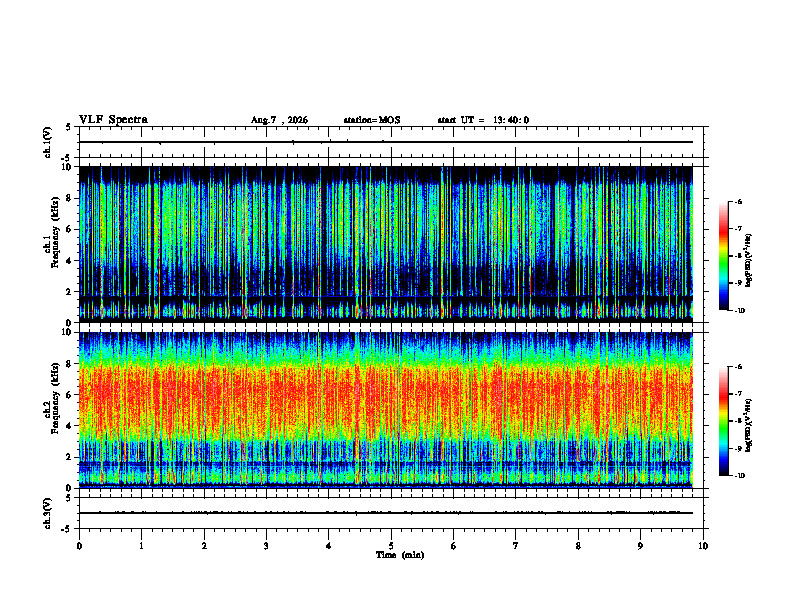Click the ch.3 voltage waveform trace panel
This screenshot has width=792, height=612.
pyautogui.click(x=391, y=513)
